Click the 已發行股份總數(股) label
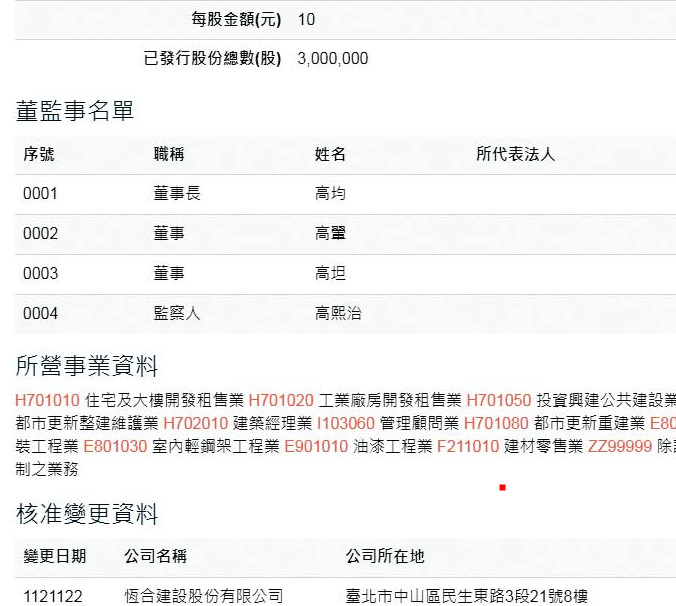This screenshot has height=606, width=676. point(212,59)
